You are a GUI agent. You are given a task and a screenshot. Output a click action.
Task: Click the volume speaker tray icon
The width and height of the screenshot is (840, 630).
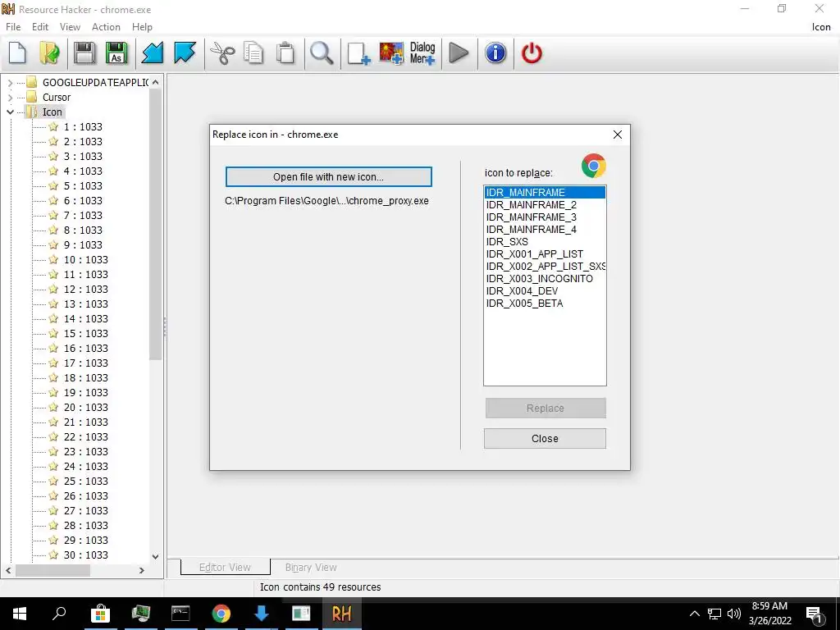tap(734, 614)
